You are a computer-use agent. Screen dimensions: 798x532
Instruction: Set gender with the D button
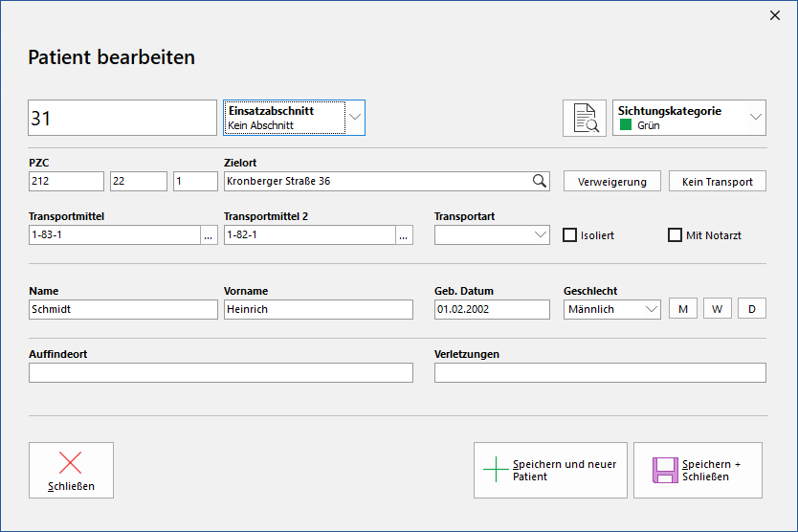pyautogui.click(x=752, y=308)
